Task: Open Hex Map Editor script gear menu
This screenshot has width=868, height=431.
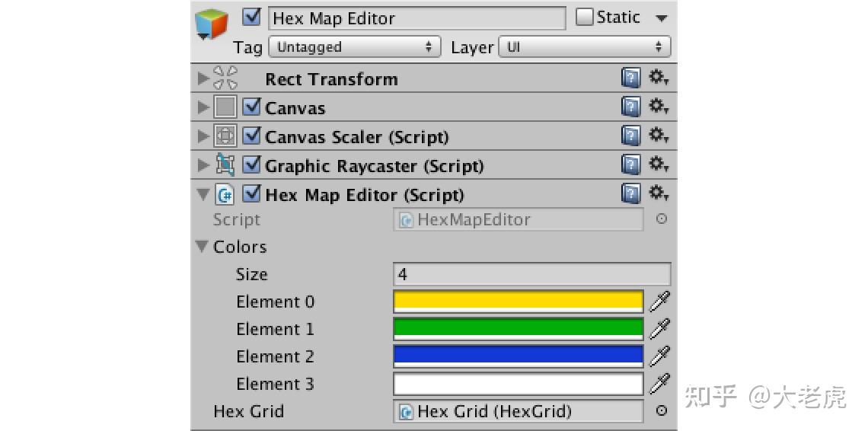Action: point(659,194)
